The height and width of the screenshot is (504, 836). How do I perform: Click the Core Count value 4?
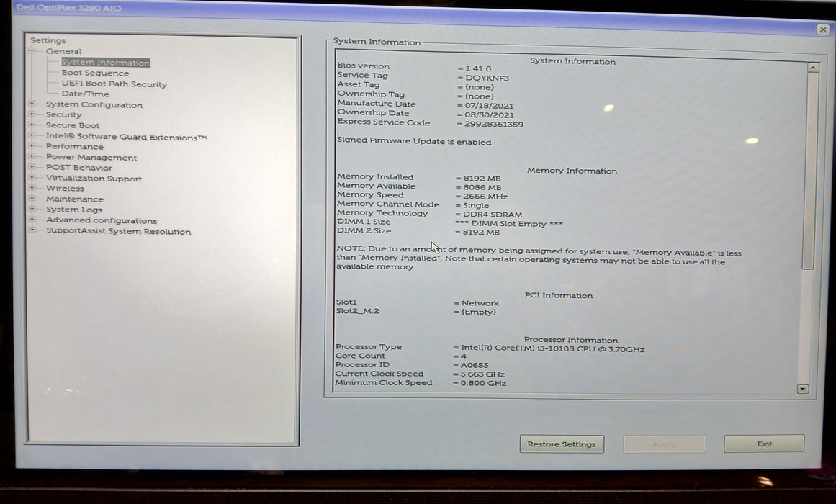(x=463, y=356)
